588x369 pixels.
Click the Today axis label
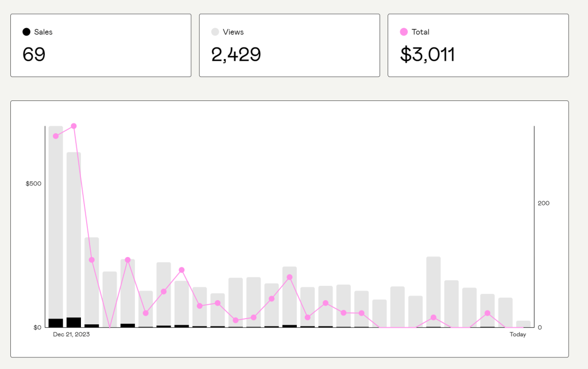tap(518, 335)
